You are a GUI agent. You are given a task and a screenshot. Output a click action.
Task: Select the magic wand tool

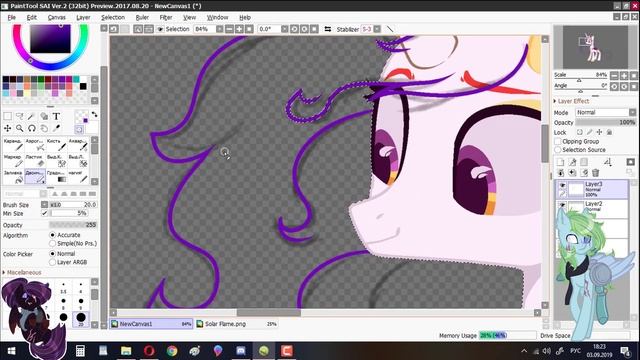32,116
